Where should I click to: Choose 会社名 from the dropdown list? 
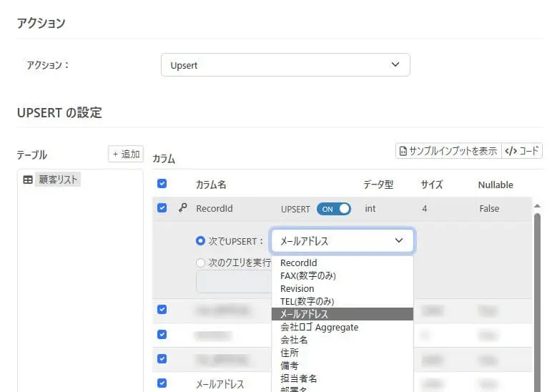tap(342, 340)
